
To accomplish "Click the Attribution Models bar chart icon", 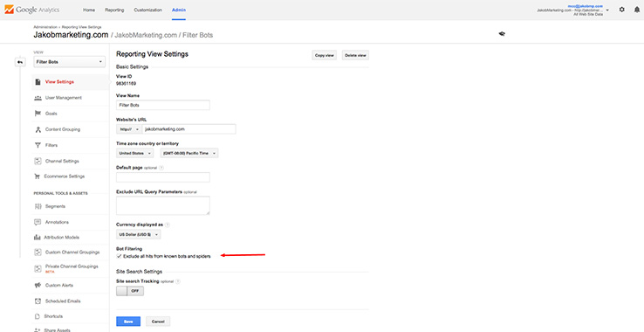I will (x=37, y=238).
